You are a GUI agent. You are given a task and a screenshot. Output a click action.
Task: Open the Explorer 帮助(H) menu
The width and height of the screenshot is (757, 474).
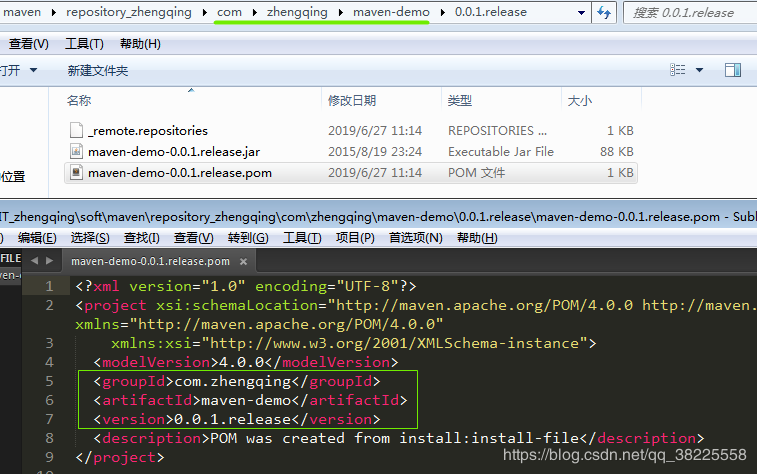(140, 44)
